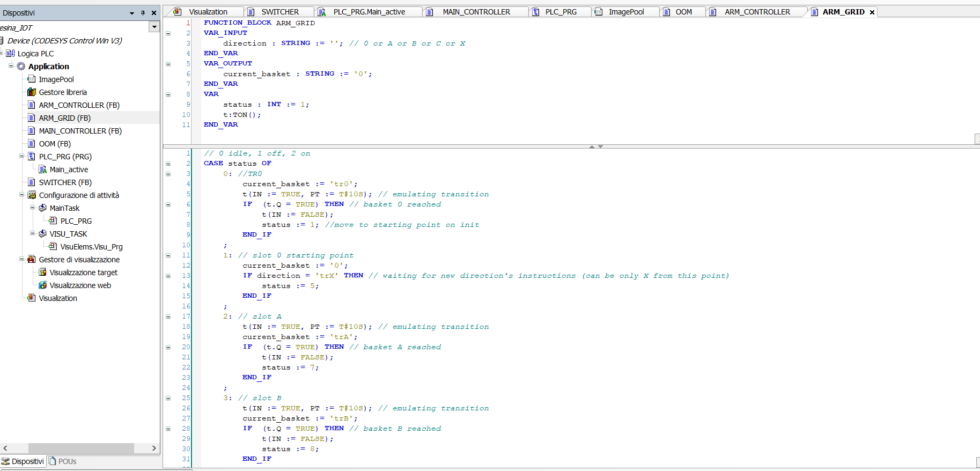Image resolution: width=980 pixels, height=471 pixels.
Task: Switch to the OOM editor tab
Action: tap(683, 12)
